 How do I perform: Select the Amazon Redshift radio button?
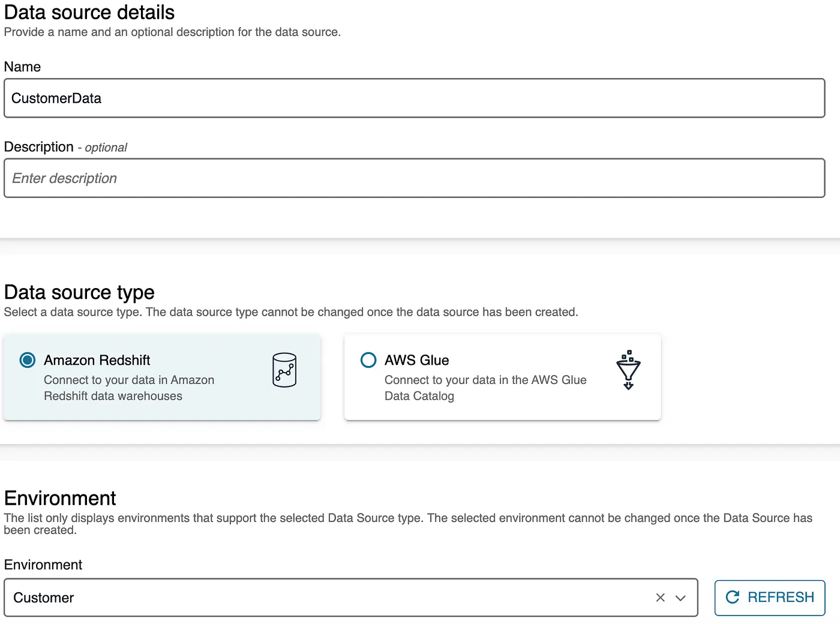pos(28,360)
